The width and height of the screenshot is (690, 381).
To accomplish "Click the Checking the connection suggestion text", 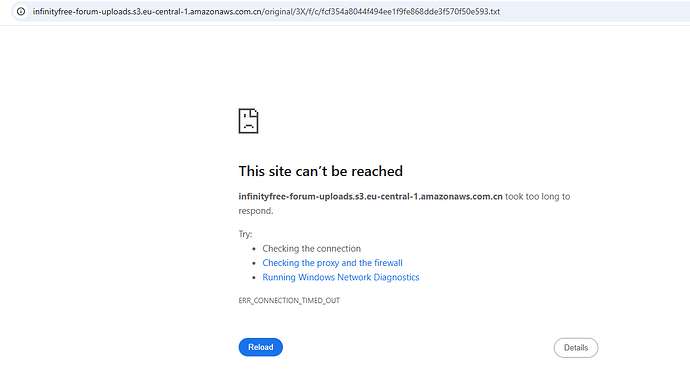I will tap(312, 249).
